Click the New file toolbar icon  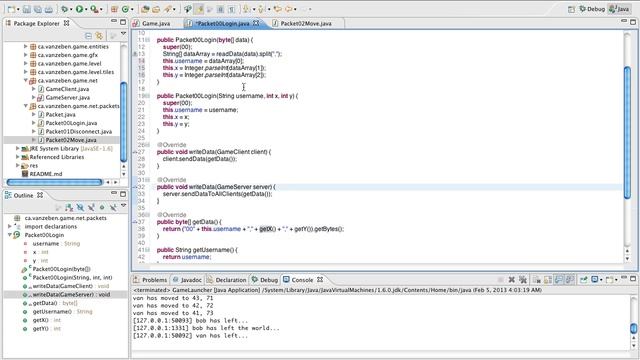tap(11, 9)
